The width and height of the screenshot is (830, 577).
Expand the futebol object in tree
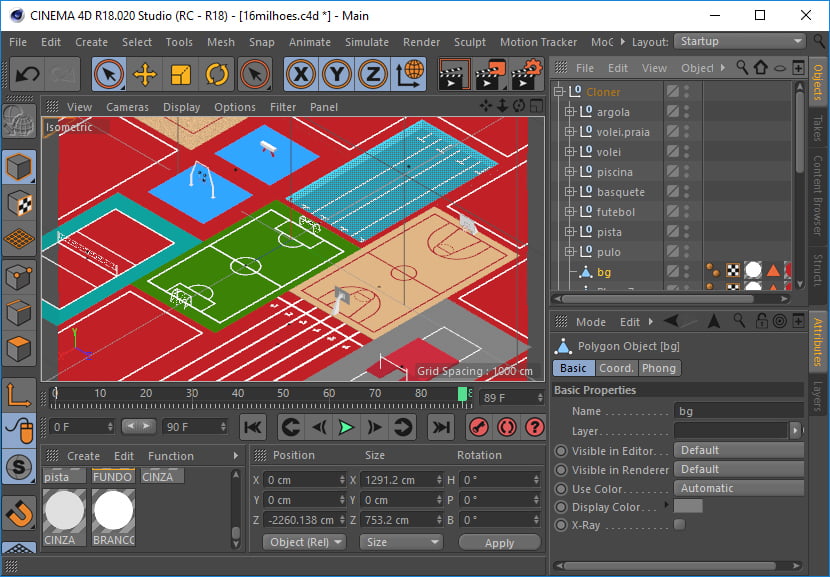coord(569,212)
